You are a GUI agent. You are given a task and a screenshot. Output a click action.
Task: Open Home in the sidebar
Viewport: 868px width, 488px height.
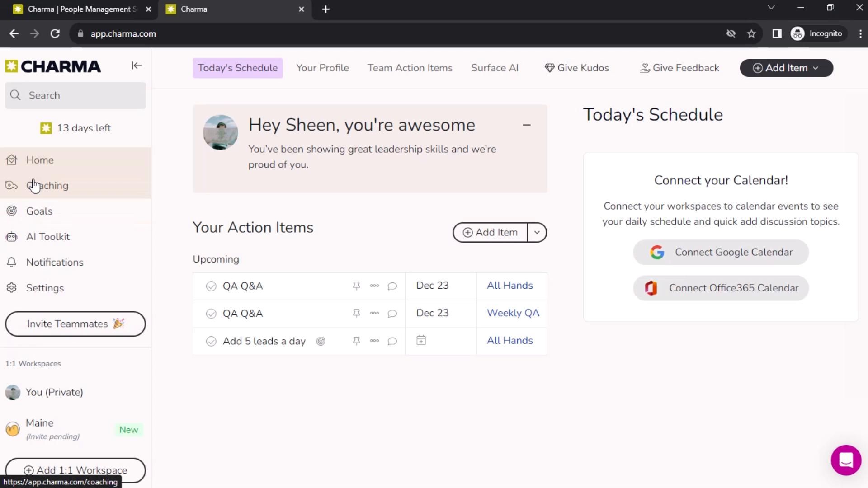(75, 160)
